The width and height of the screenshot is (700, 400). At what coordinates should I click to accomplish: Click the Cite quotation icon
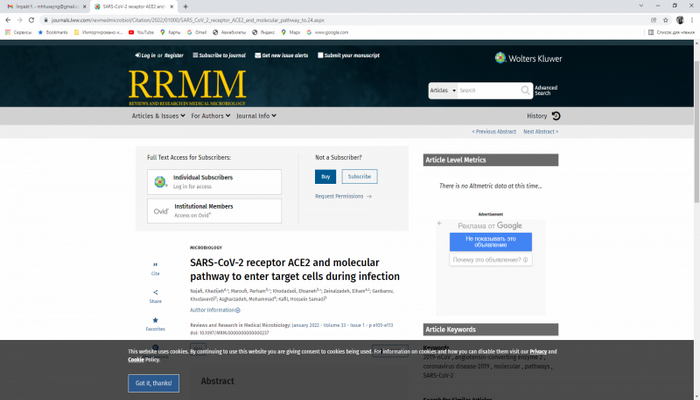pos(155,264)
